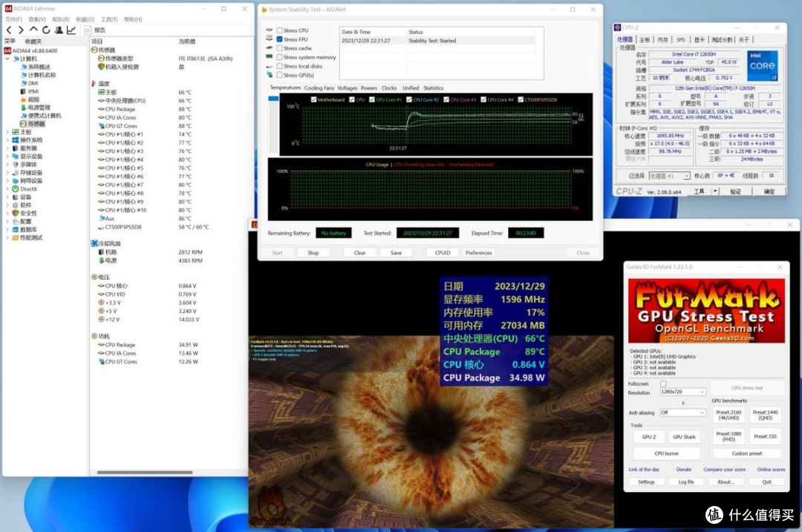Uncheck the Stress FPU checkbox

click(x=279, y=39)
